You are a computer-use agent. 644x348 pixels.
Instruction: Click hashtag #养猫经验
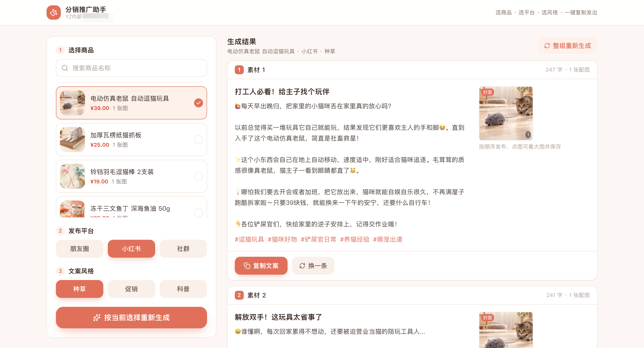[x=354, y=239]
